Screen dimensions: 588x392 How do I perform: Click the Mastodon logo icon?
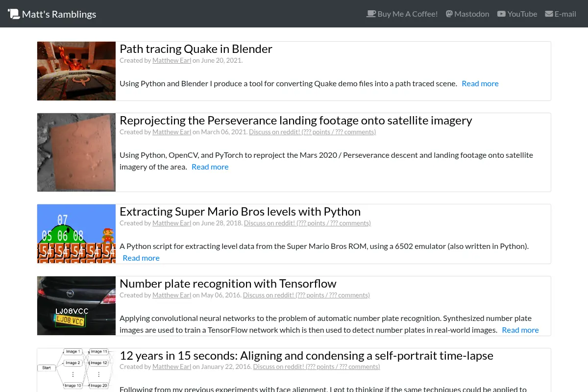[449, 14]
